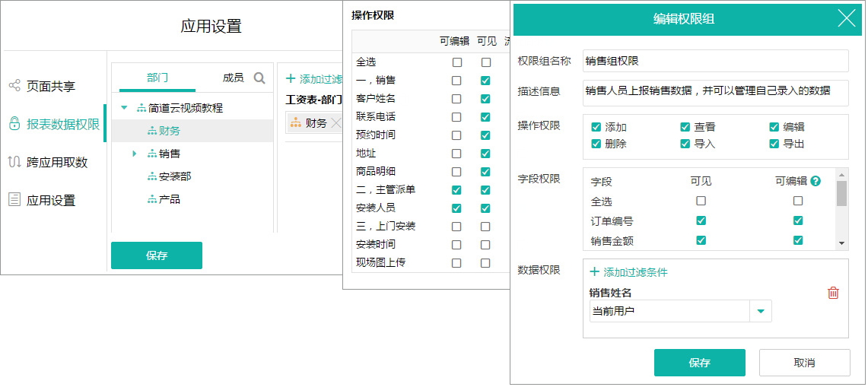Click the 添加过滤条件 link under 数据权限
The image size is (868, 387).
click(x=628, y=272)
